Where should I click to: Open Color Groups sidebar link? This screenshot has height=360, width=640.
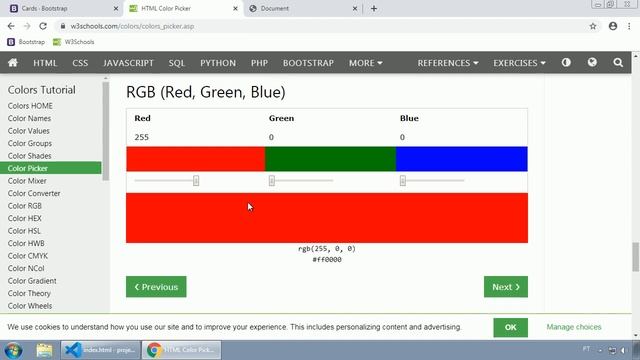point(30,144)
